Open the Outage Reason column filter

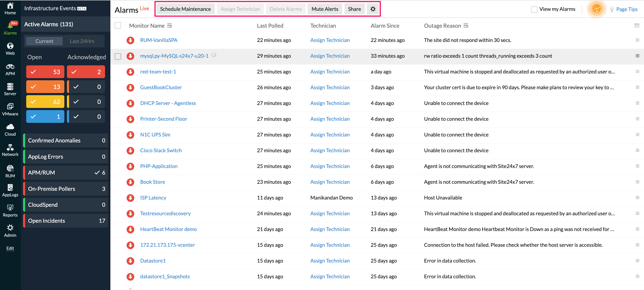point(465,26)
